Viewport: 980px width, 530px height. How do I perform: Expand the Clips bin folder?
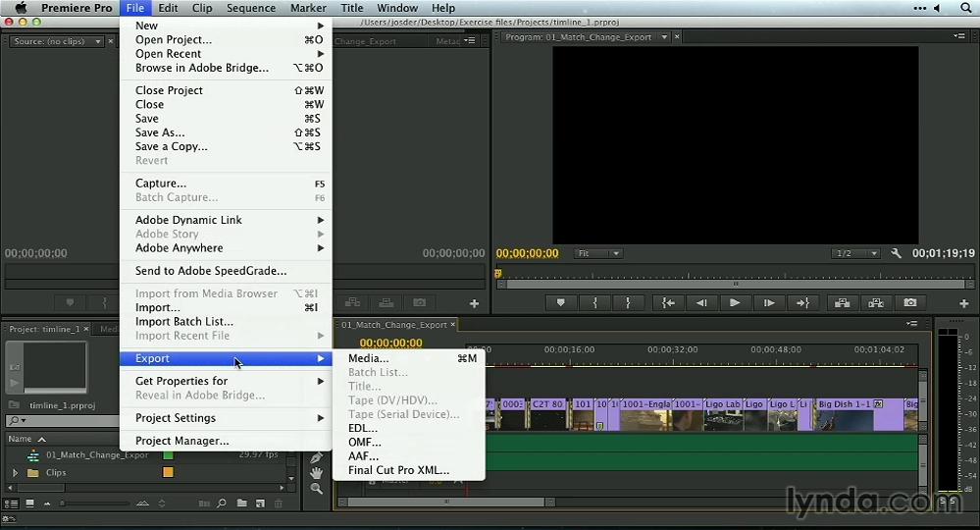click(15, 473)
